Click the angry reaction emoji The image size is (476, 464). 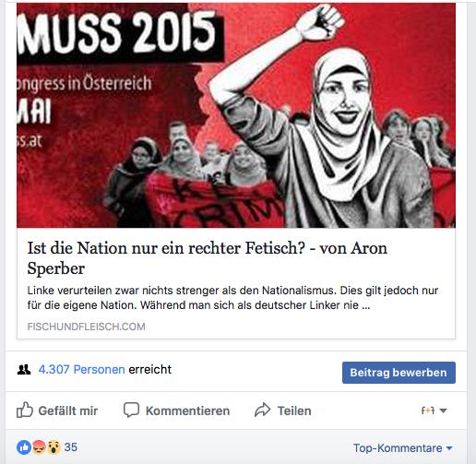click(39, 447)
